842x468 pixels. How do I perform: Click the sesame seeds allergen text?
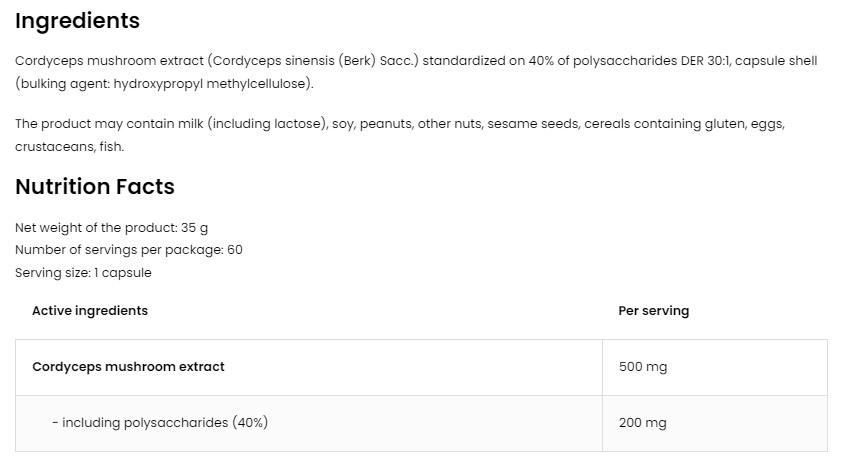(533, 124)
